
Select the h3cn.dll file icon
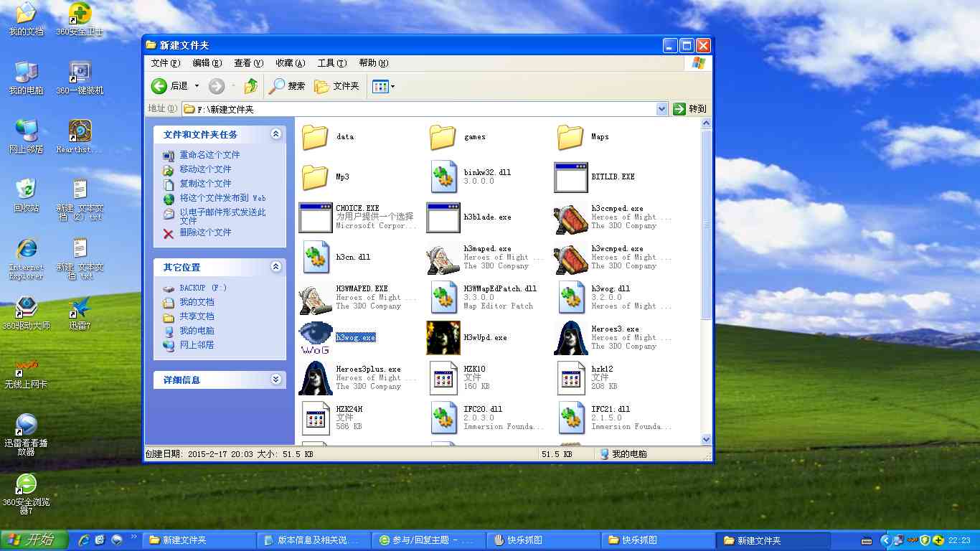click(x=316, y=258)
